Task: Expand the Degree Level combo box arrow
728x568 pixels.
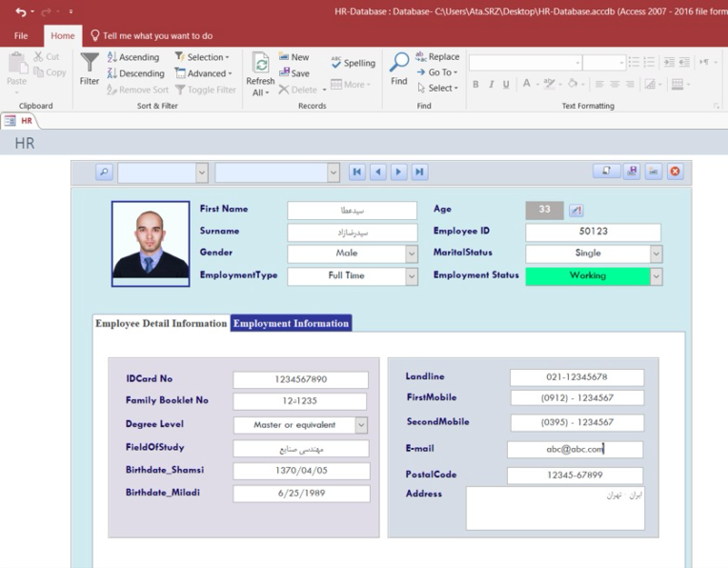Action: point(361,425)
